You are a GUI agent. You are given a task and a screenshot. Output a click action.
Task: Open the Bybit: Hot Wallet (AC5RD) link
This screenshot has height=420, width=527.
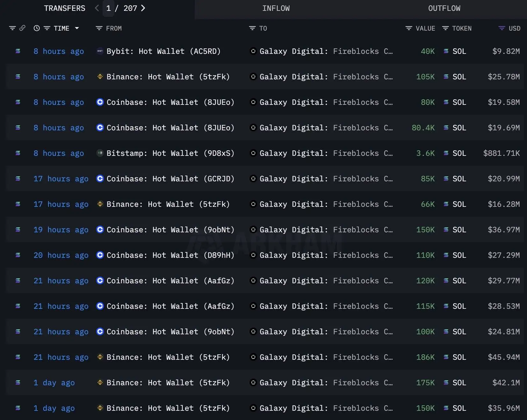pos(163,51)
